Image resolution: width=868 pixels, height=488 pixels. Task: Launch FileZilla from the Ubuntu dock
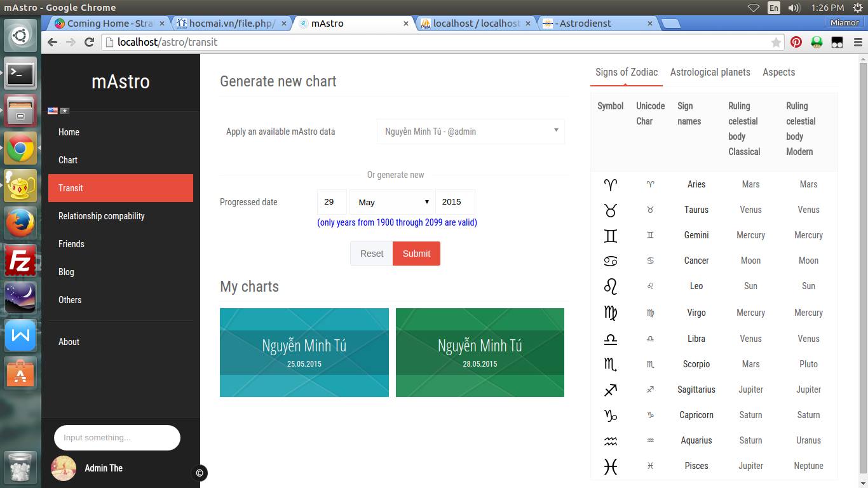[x=20, y=261]
